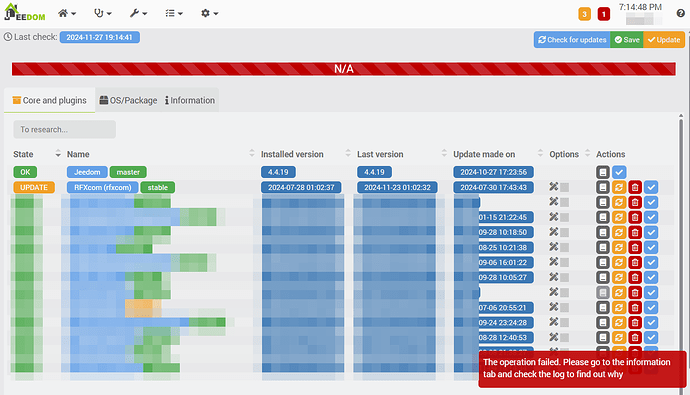
Task: Click the blue check icon for Jeedom row
Action: 619,172
